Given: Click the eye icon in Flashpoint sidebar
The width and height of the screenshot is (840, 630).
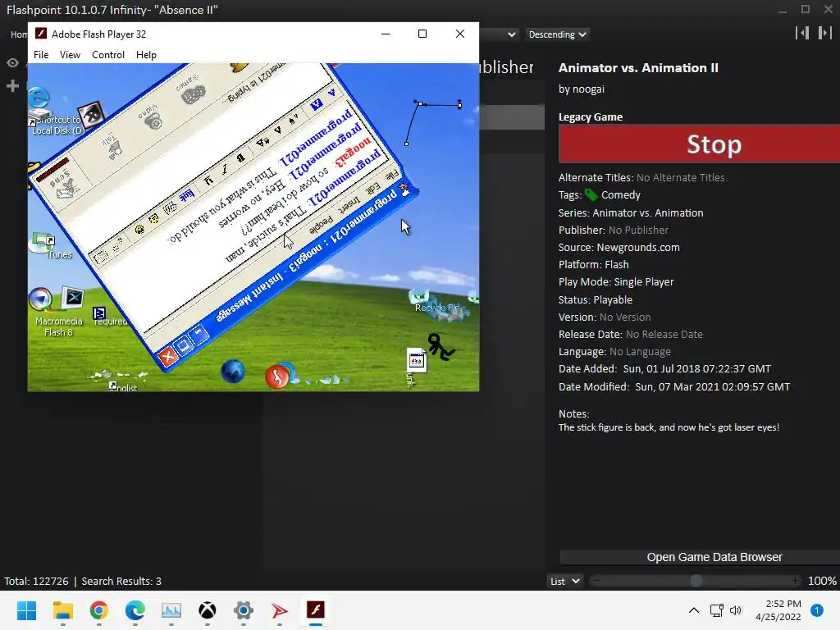Looking at the screenshot, I should [x=13, y=62].
